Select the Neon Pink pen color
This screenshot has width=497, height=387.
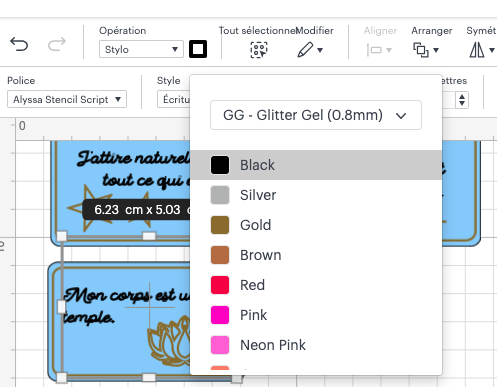click(x=316, y=345)
